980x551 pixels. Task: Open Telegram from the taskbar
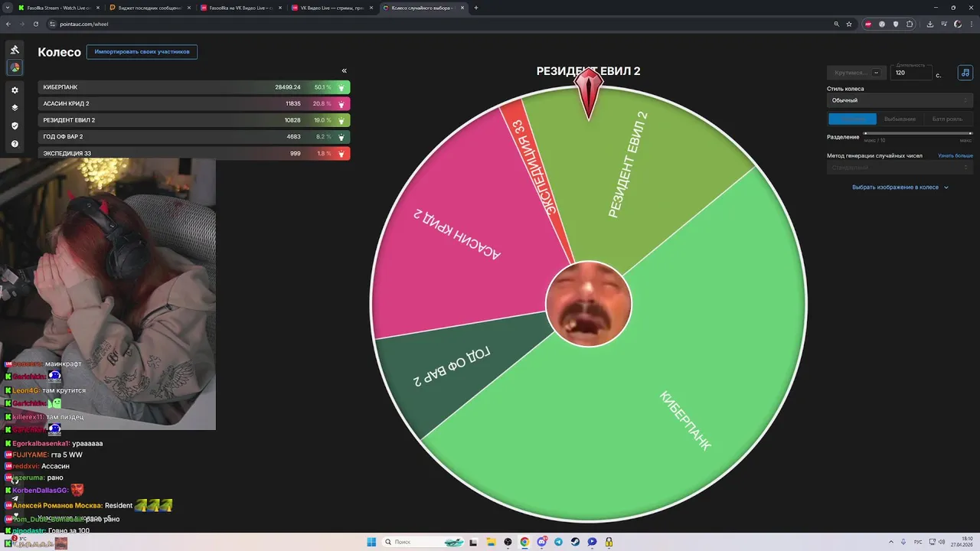tap(558, 542)
